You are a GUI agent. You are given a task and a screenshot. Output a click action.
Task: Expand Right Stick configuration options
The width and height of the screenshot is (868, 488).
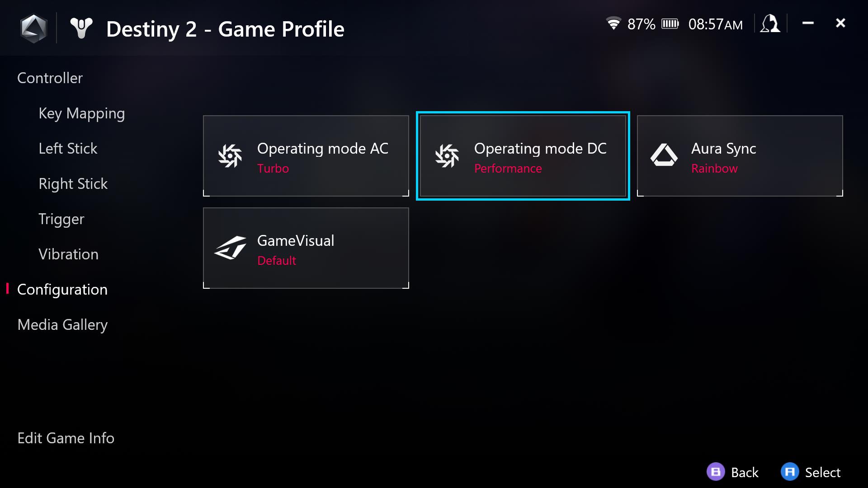[x=73, y=183]
